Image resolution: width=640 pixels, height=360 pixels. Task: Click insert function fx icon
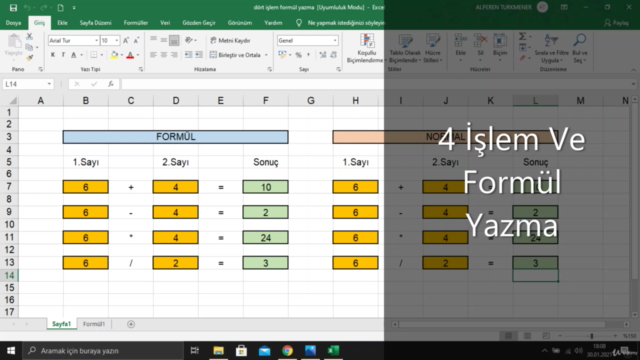pos(111,84)
